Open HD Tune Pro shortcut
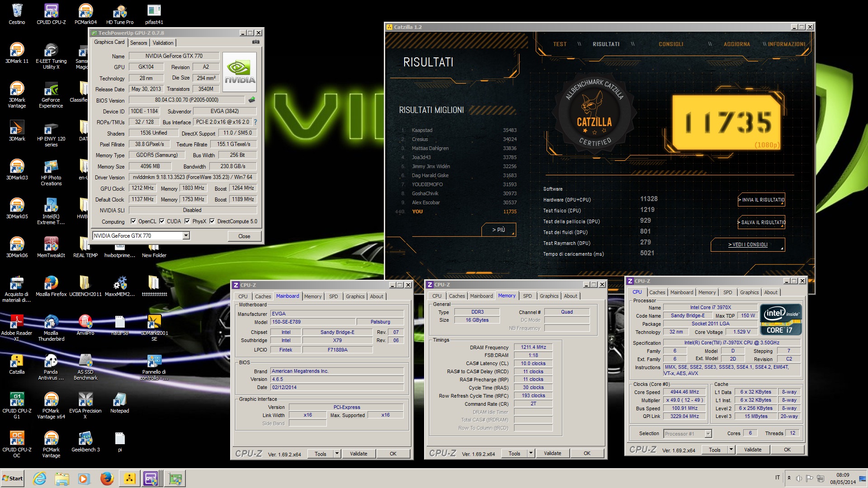 [120, 14]
